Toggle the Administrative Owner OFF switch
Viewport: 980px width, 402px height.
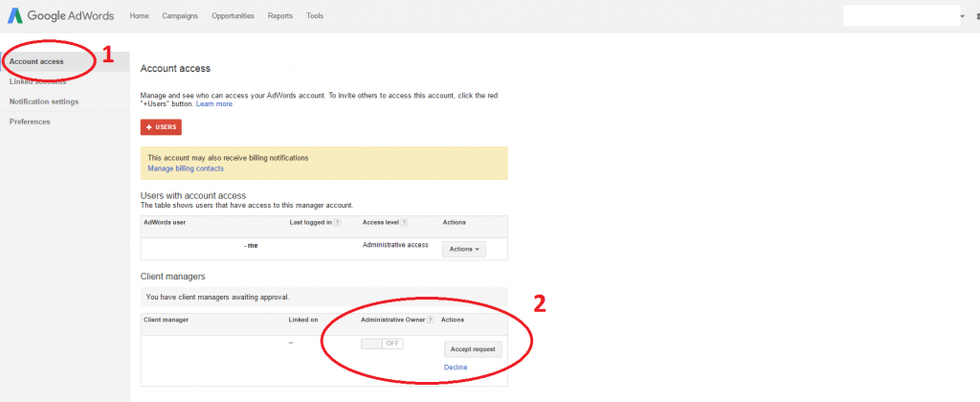382,344
